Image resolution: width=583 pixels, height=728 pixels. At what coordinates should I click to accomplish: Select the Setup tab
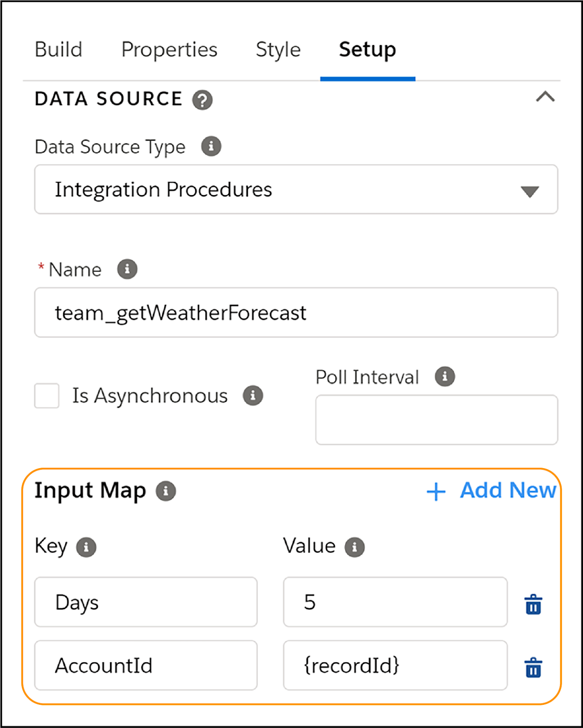click(x=367, y=50)
